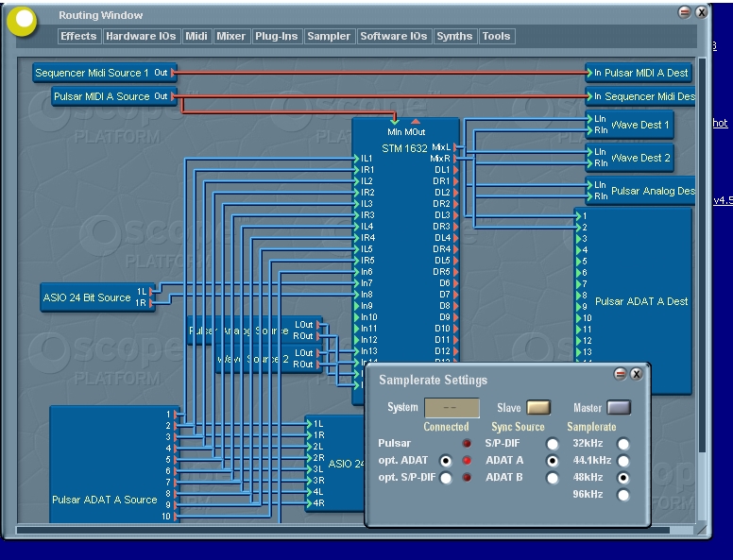
Task: Click ASIO 24 Bit Source 1R port
Action: coord(151,303)
